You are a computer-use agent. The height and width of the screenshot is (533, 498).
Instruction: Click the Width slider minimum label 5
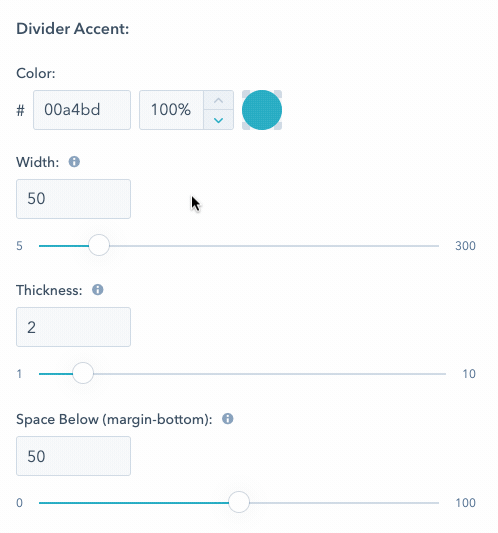pos(19,246)
